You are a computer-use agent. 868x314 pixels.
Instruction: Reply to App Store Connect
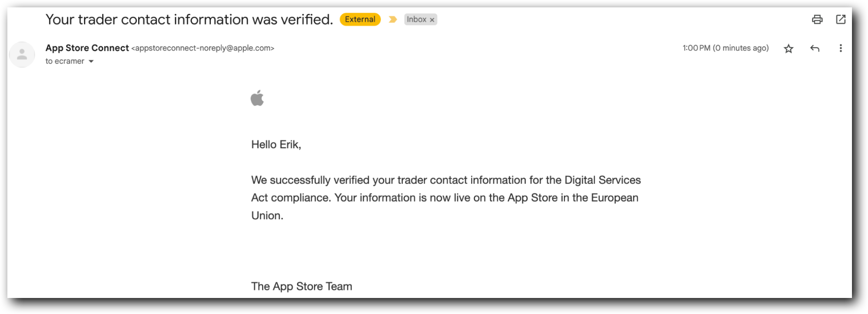(815, 49)
